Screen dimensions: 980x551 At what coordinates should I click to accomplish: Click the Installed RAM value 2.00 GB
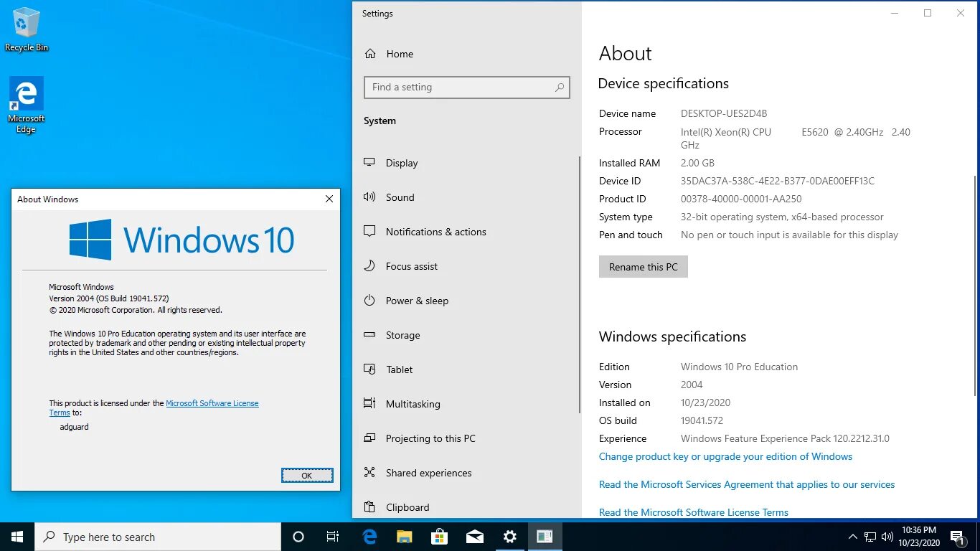pyautogui.click(x=697, y=163)
